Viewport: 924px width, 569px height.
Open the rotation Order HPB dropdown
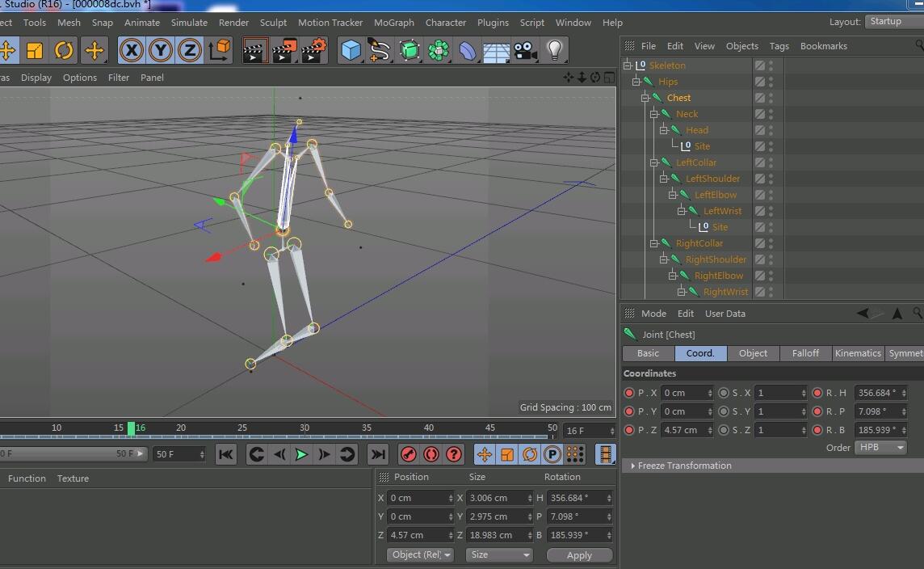tap(880, 448)
